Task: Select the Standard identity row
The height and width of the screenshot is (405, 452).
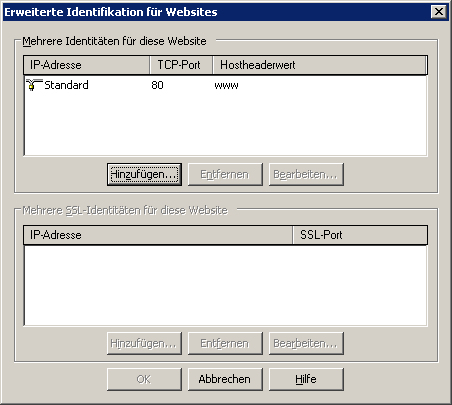Action: click(x=225, y=85)
